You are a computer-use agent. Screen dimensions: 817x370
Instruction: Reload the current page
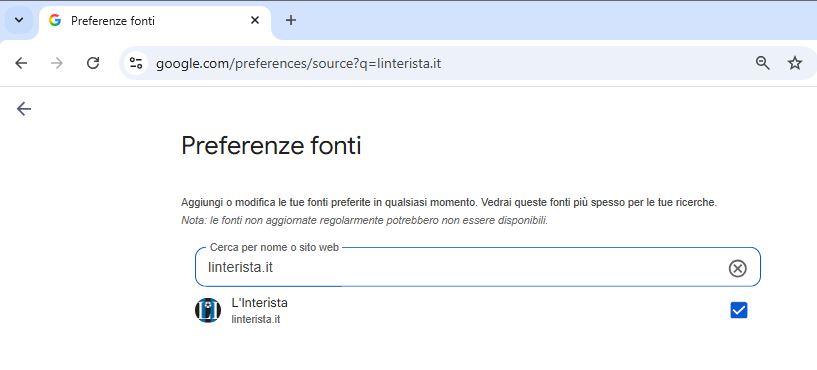[93, 63]
